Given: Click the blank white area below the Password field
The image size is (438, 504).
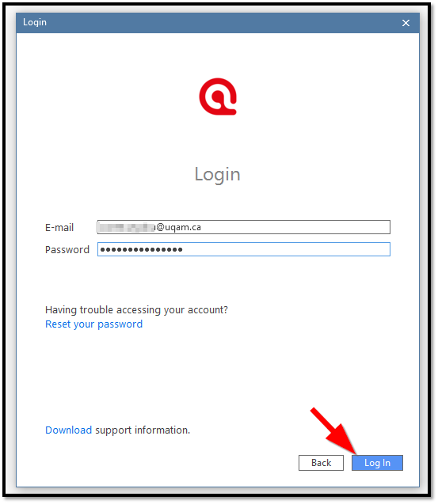Looking at the screenshot, I should pos(218,279).
